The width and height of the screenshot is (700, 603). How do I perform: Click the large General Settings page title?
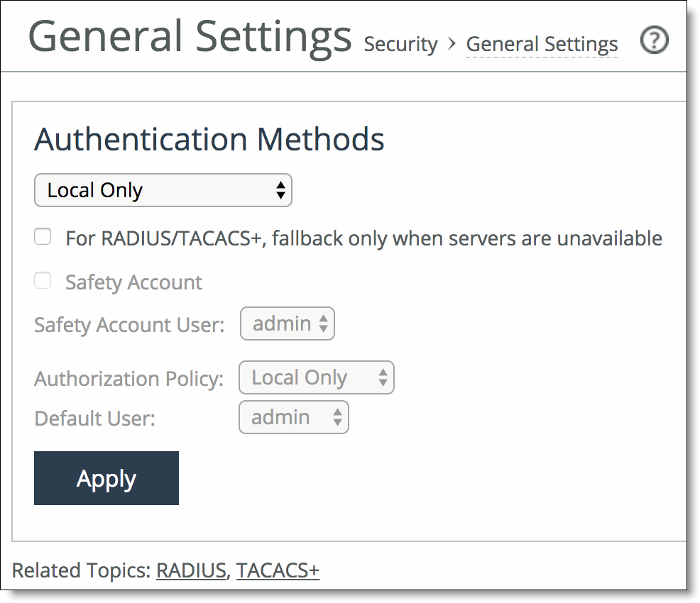click(x=190, y=37)
